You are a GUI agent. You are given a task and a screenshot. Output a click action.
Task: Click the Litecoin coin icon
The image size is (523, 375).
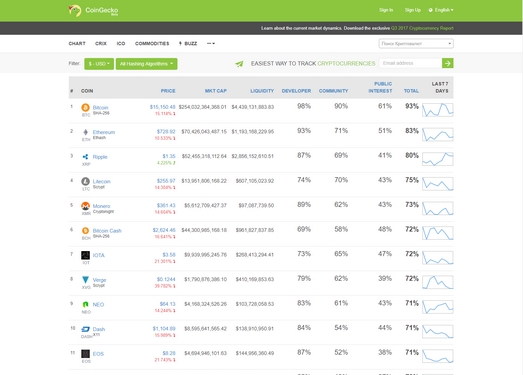click(85, 181)
